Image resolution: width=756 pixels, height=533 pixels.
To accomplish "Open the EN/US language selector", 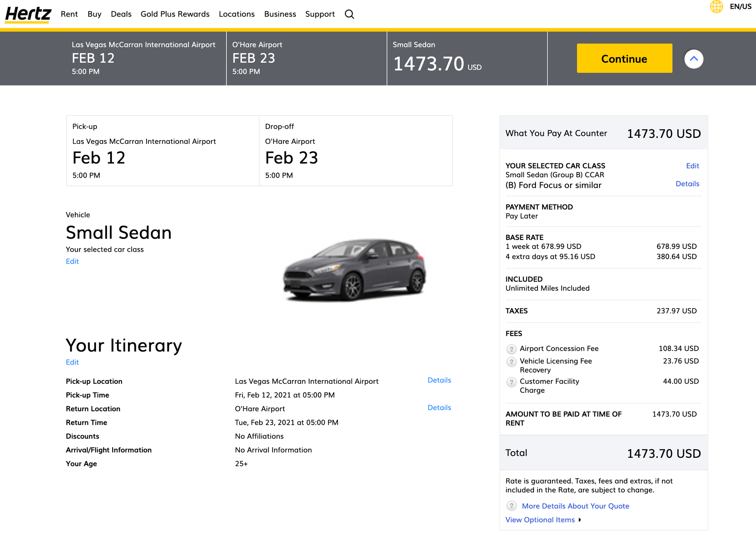I will 741,7.
